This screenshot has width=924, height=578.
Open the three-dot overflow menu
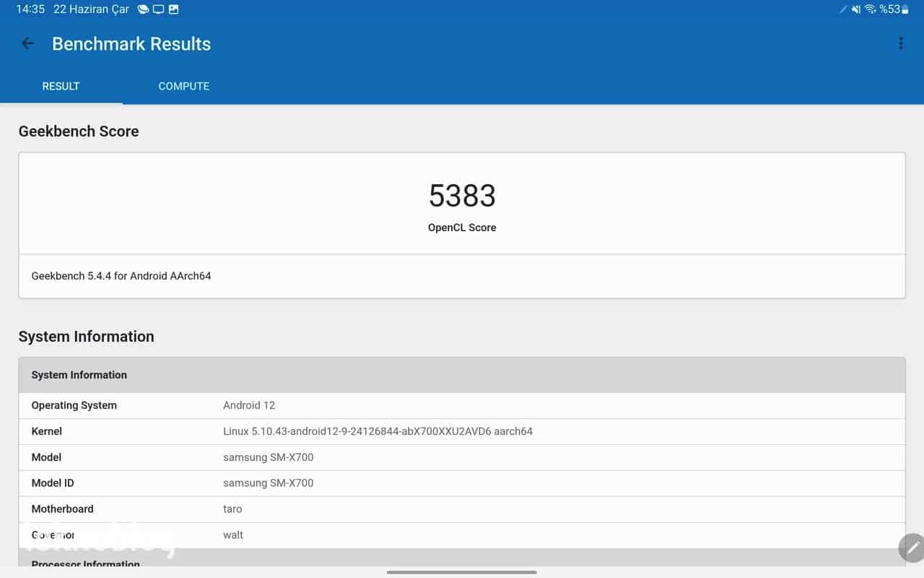900,43
